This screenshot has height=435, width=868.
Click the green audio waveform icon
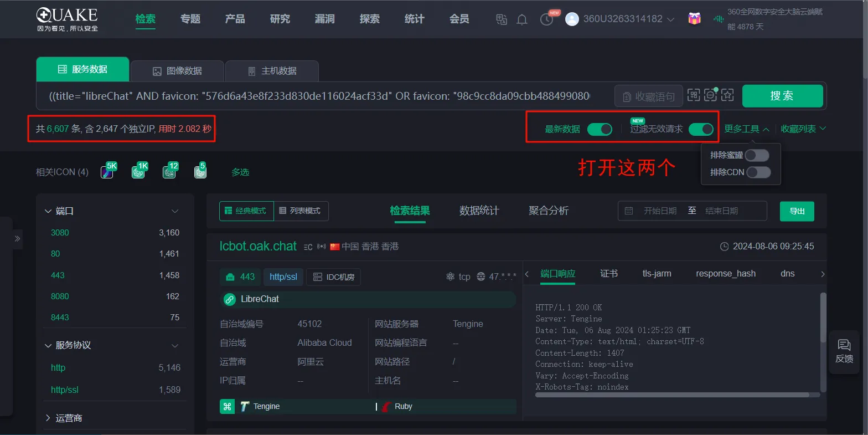[x=719, y=19]
